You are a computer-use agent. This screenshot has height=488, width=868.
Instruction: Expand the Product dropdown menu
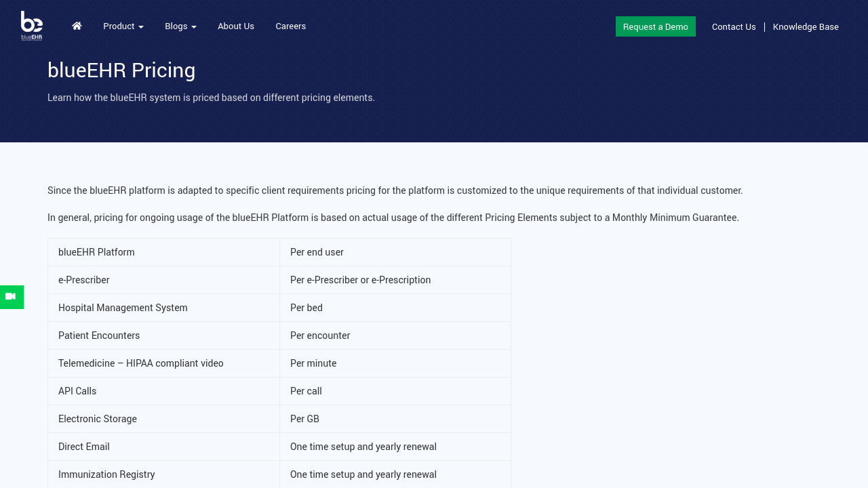click(123, 26)
